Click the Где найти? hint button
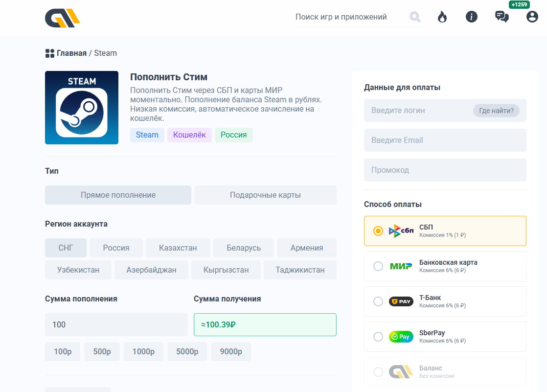The height and width of the screenshot is (392, 547). coord(496,111)
